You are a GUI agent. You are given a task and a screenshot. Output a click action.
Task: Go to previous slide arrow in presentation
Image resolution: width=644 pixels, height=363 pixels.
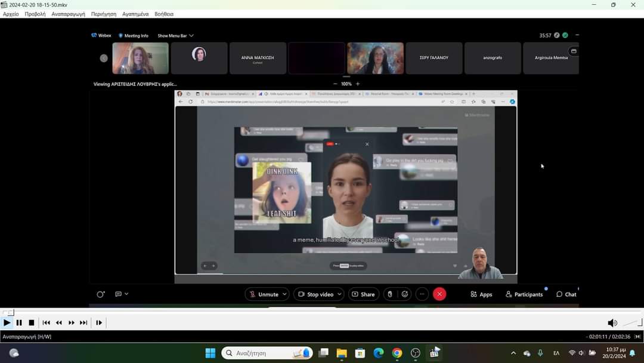[205, 266]
